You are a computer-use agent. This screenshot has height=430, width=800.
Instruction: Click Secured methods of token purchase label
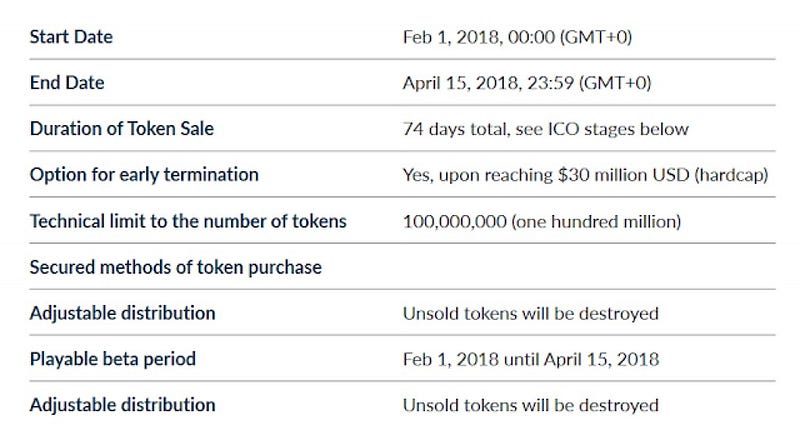(x=176, y=267)
